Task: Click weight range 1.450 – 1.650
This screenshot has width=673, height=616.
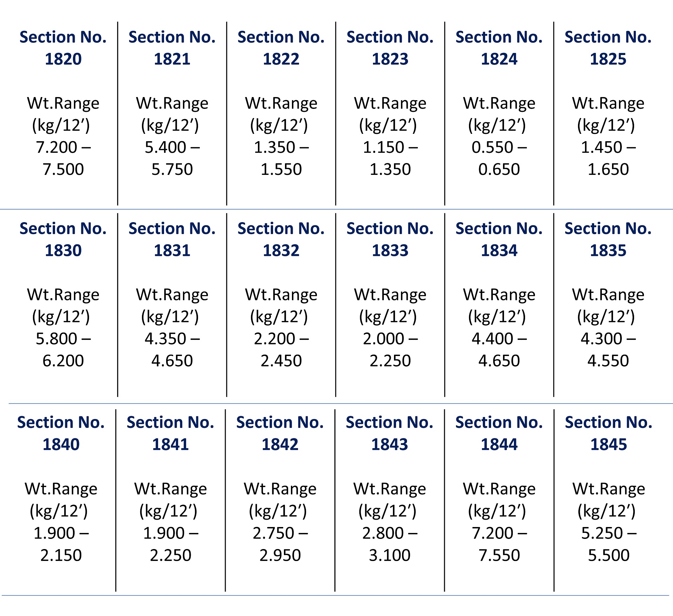Action: click(x=608, y=158)
